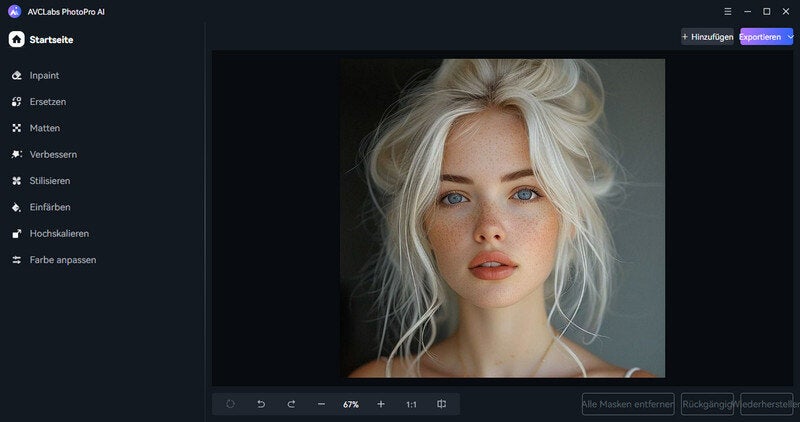The height and width of the screenshot is (422, 800).
Task: Select the Hochskalieren upscale icon
Action: pos(17,234)
